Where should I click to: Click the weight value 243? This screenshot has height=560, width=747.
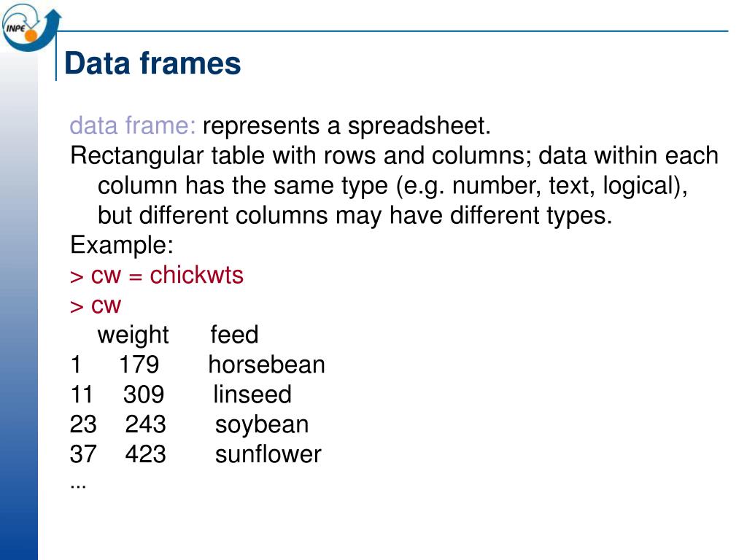(x=146, y=424)
